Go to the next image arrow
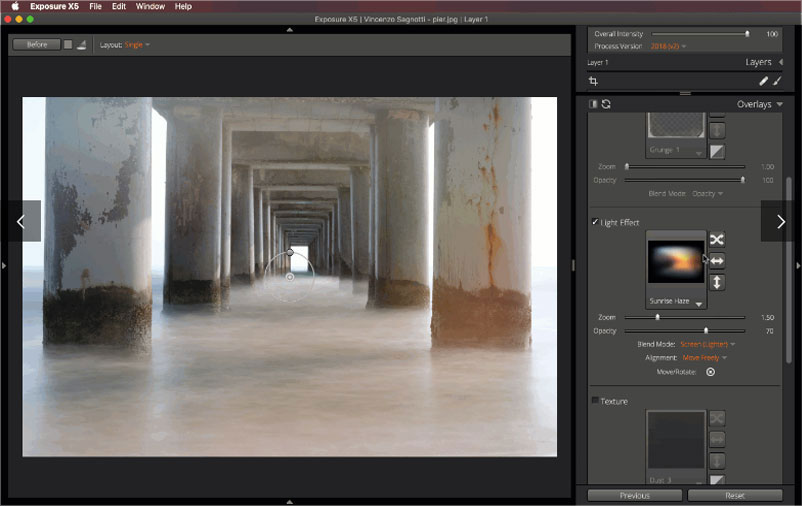 point(781,222)
